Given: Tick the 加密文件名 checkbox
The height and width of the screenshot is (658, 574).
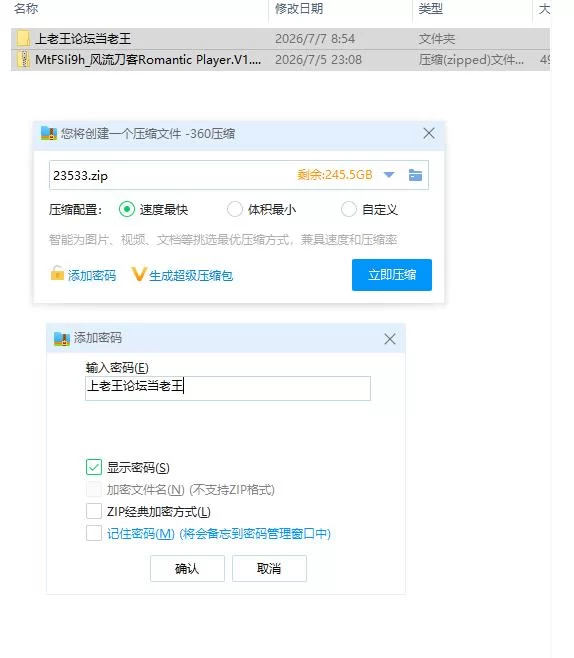Looking at the screenshot, I should [x=94, y=489].
